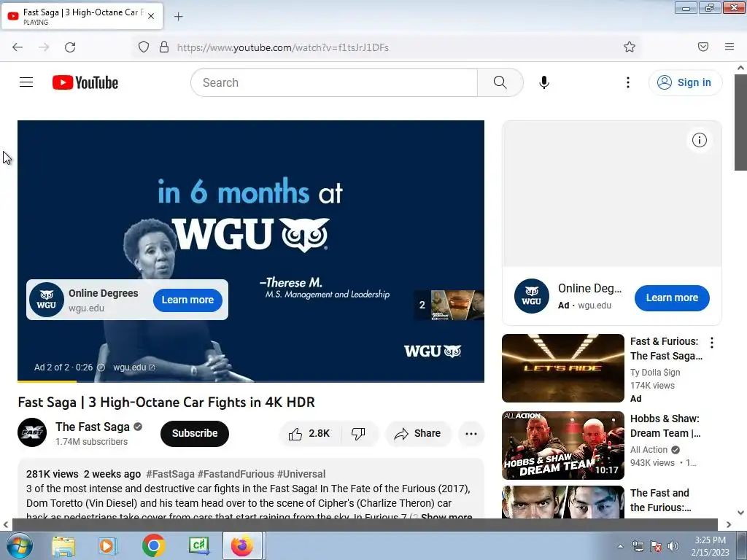Subscribe to The Fast Saga

pos(194,433)
